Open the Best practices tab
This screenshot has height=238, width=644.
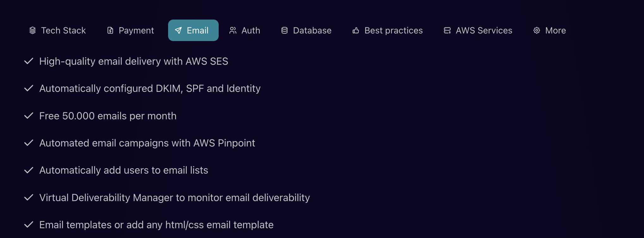click(393, 30)
